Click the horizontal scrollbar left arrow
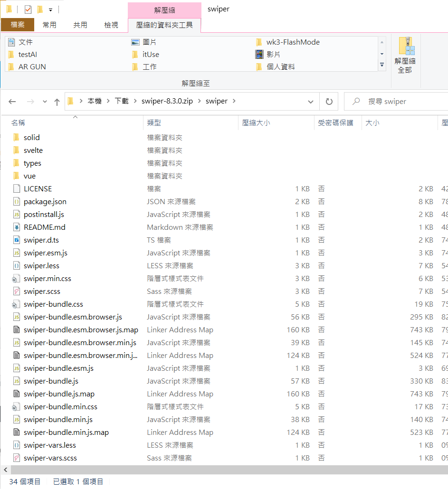 point(6,470)
